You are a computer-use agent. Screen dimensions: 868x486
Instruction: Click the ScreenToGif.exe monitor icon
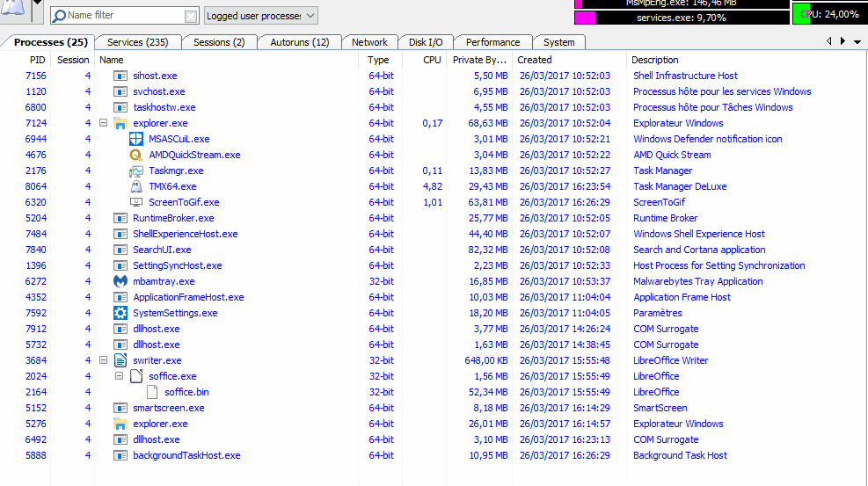[136, 202]
